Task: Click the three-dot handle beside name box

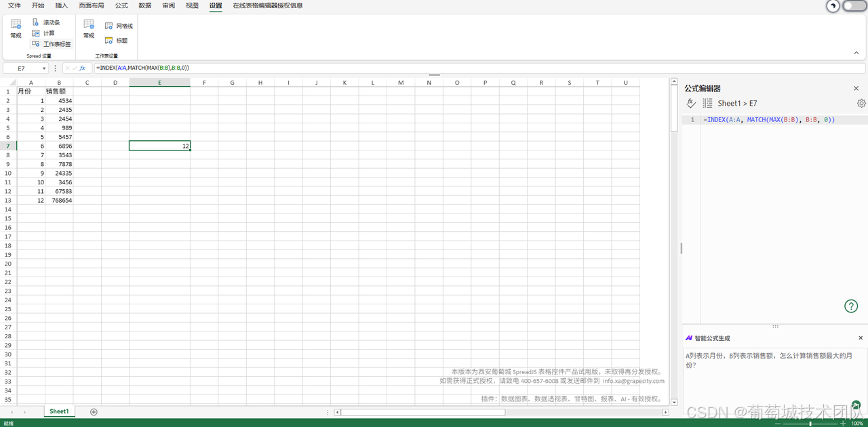Action: [x=56, y=68]
